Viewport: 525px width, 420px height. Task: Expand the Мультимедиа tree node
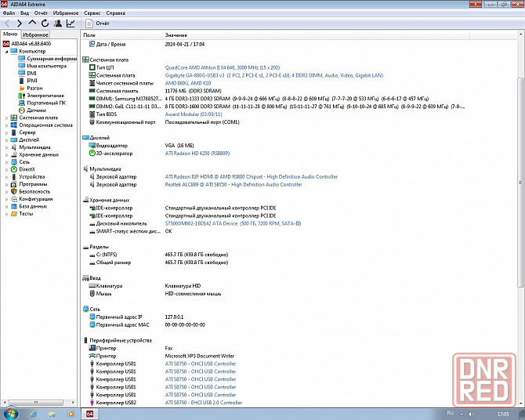click(6, 147)
